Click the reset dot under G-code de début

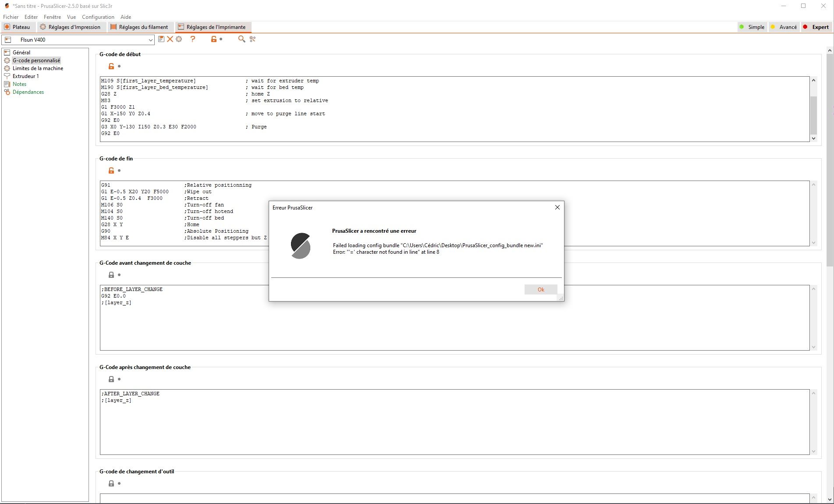(119, 66)
